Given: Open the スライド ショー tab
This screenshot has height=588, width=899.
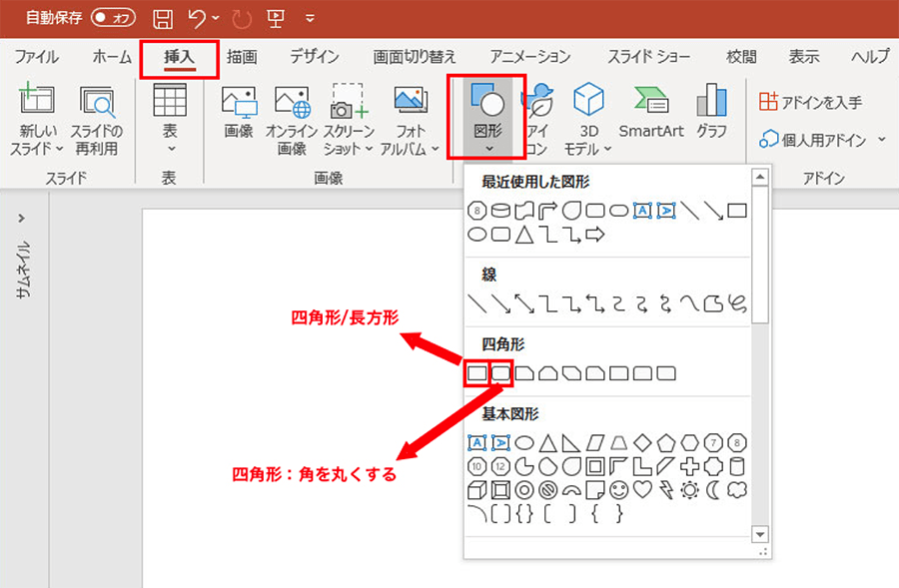Looking at the screenshot, I should (648, 57).
